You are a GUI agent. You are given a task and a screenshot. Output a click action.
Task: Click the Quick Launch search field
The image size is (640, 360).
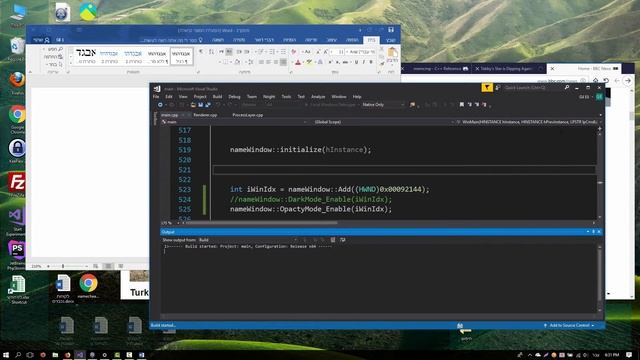(x=533, y=88)
